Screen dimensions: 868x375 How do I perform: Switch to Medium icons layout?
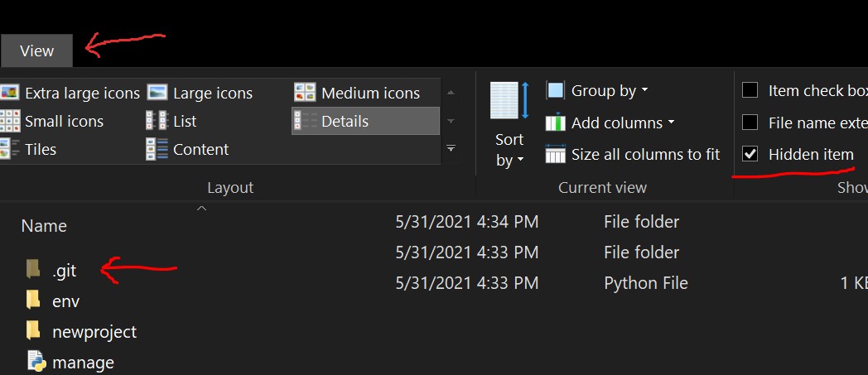(358, 94)
